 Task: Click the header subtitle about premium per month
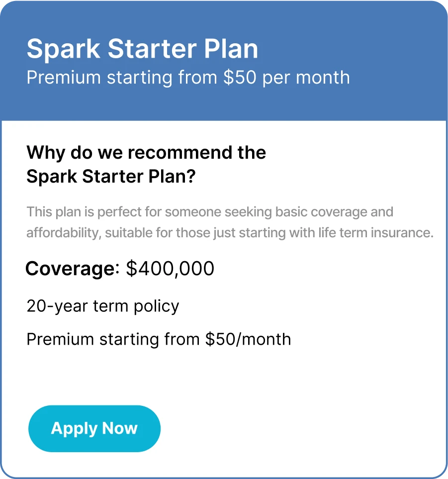[x=188, y=78]
